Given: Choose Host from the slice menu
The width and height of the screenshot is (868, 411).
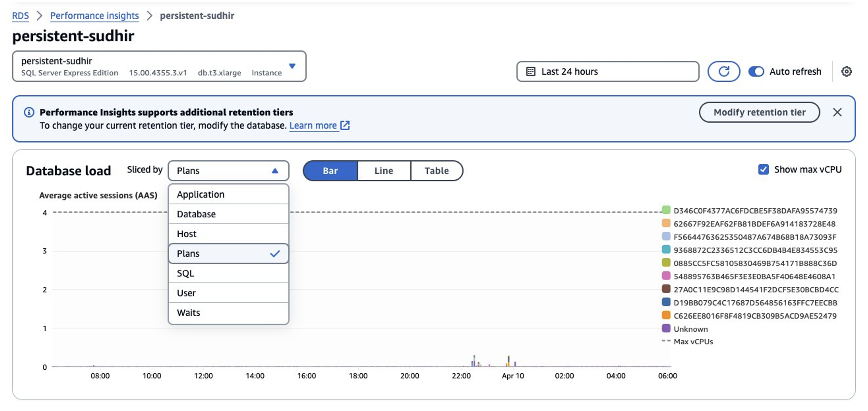Looking at the screenshot, I should (x=228, y=234).
